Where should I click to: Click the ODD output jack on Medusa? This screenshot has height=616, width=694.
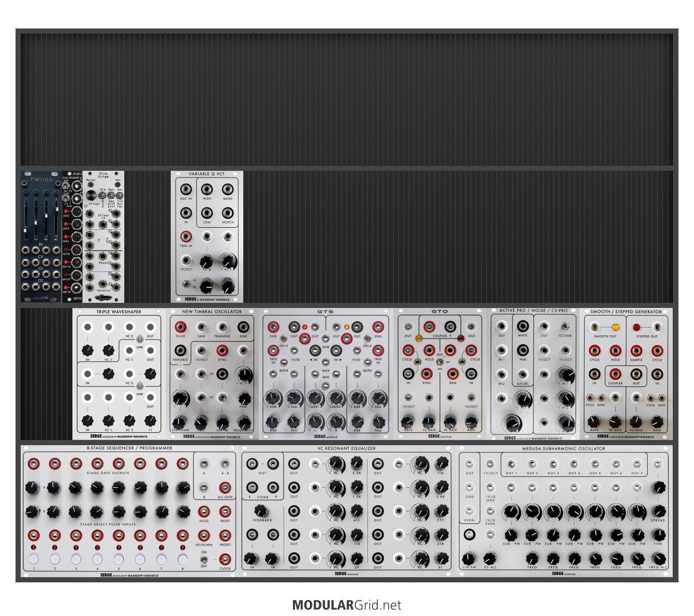469,488
